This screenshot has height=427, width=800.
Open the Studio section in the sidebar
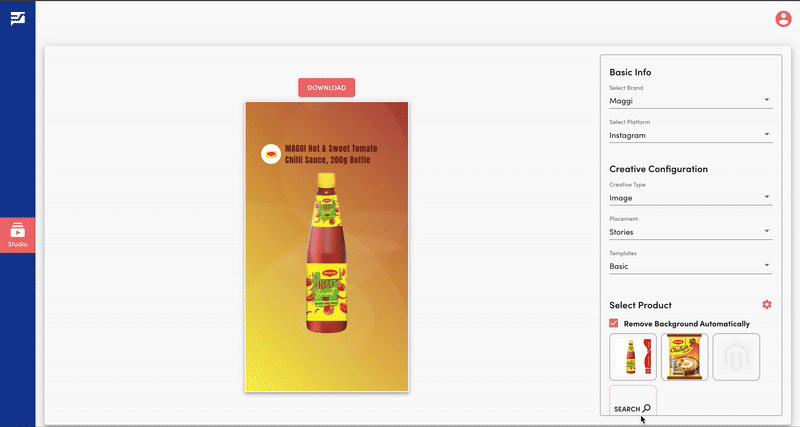tap(17, 235)
